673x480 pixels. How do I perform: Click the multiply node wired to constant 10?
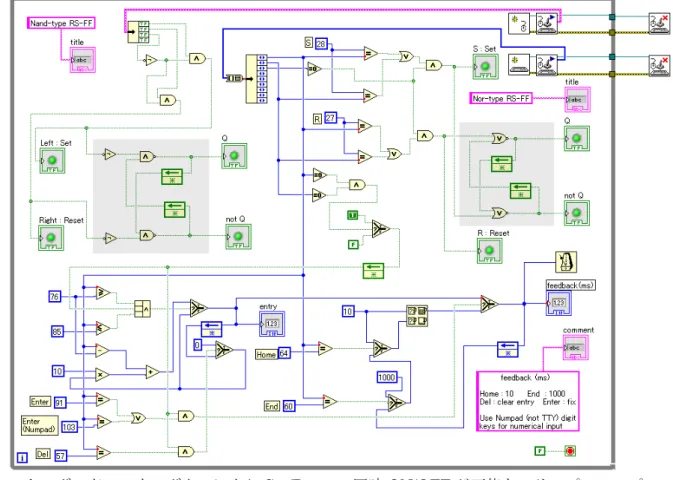coord(102,374)
